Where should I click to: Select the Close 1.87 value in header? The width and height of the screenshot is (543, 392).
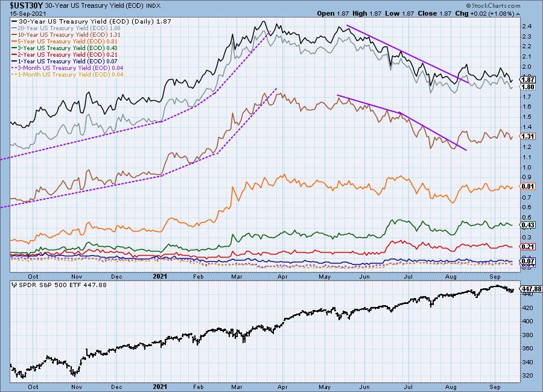click(x=434, y=13)
